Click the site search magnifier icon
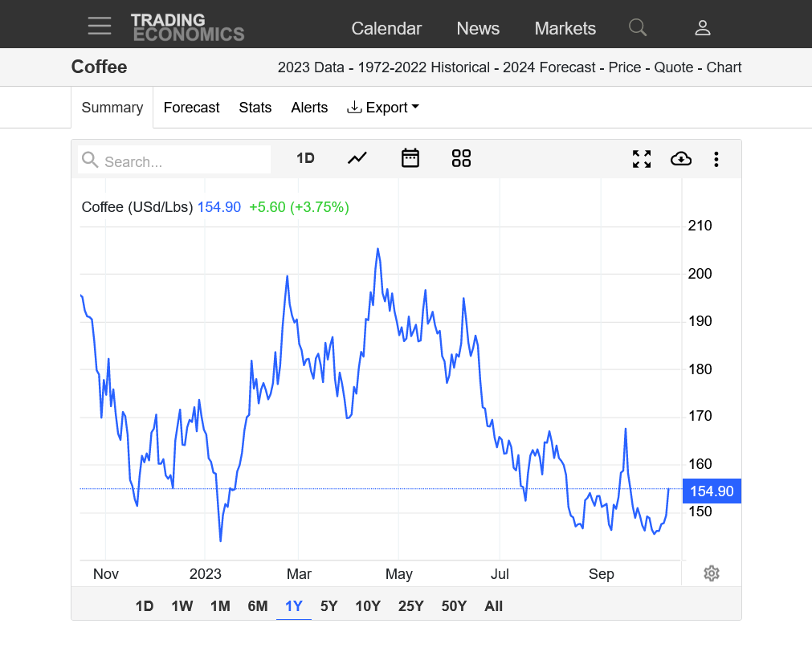 637,27
